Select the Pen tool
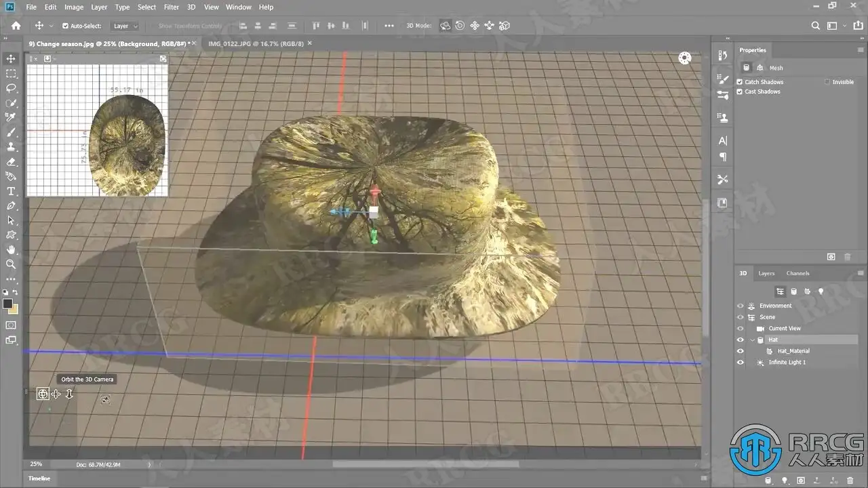Image resolution: width=868 pixels, height=488 pixels. coord(11,206)
